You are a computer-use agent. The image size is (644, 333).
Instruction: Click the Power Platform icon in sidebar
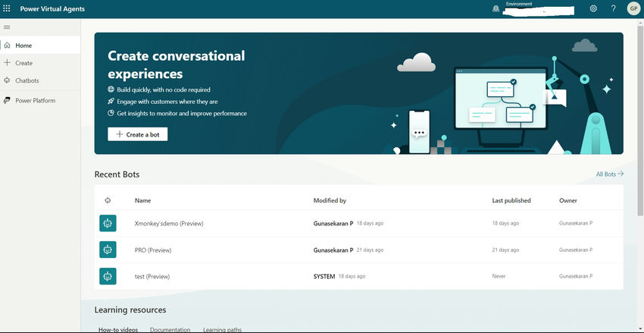tap(7, 100)
